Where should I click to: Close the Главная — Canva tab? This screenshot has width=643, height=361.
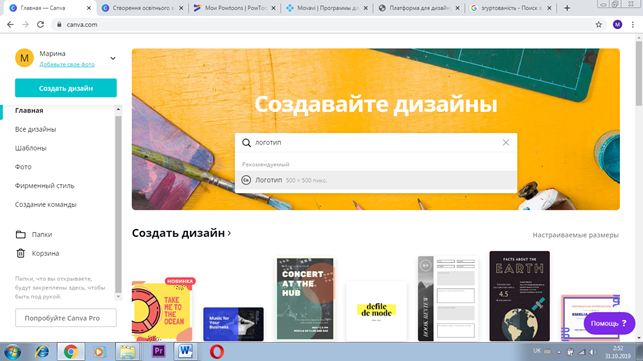(x=89, y=8)
